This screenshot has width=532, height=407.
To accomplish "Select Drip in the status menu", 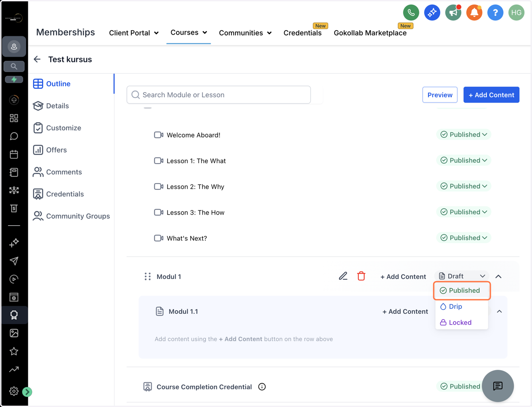I will click(x=462, y=306).
